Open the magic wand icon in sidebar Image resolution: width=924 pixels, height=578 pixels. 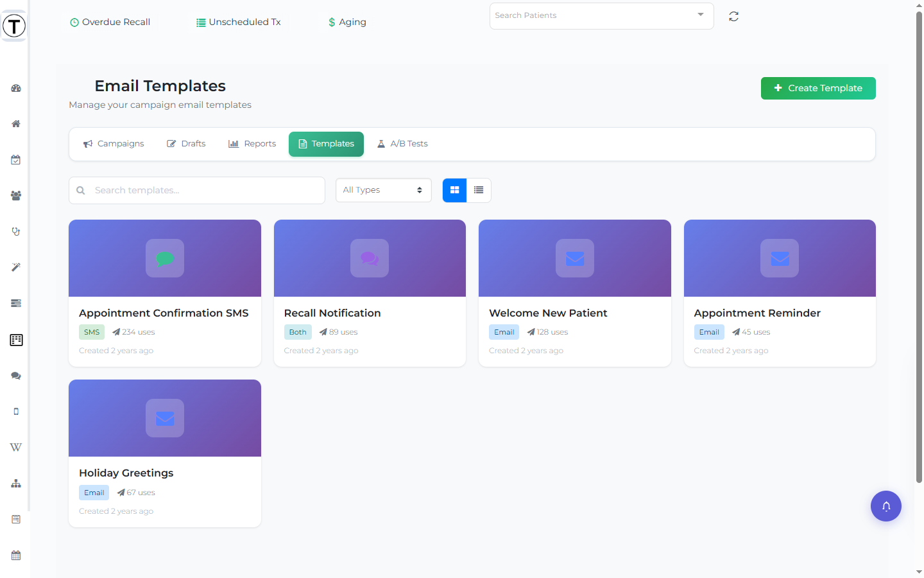point(16,267)
